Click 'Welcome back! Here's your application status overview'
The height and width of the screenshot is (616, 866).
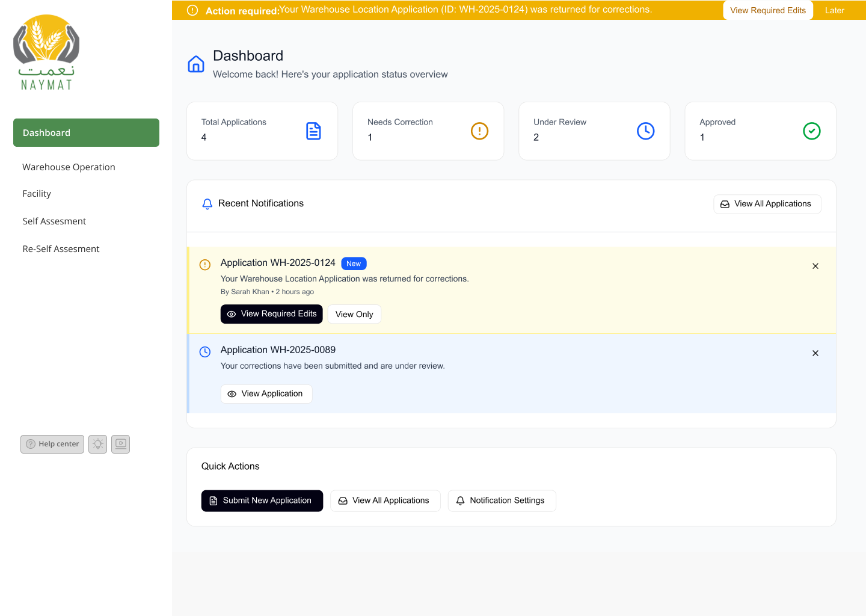click(x=330, y=75)
